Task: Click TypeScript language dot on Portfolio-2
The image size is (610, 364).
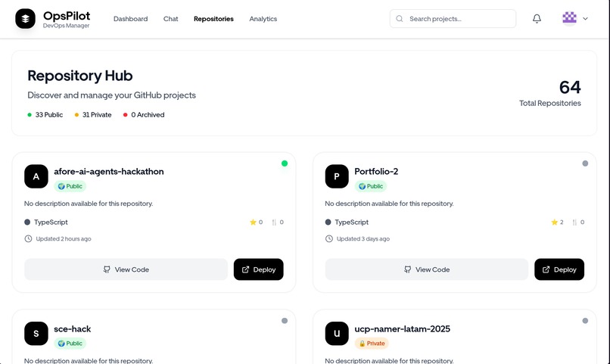Action: 328,222
